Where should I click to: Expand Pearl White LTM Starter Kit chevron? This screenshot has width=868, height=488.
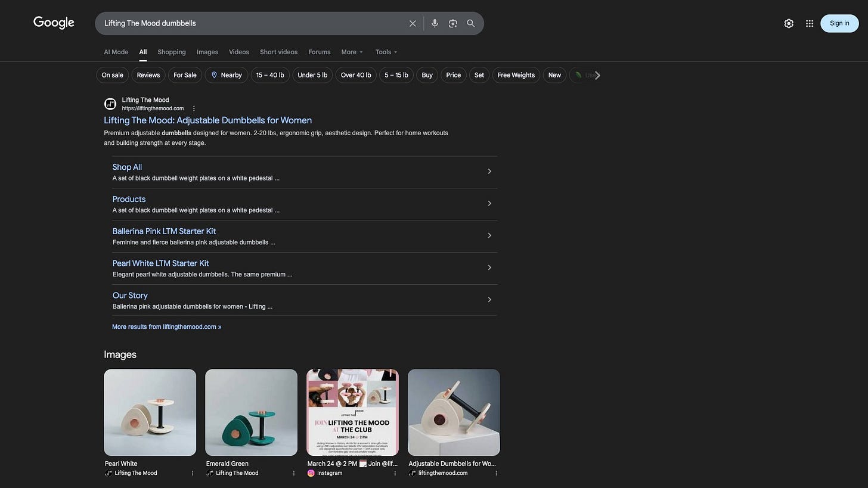489,268
